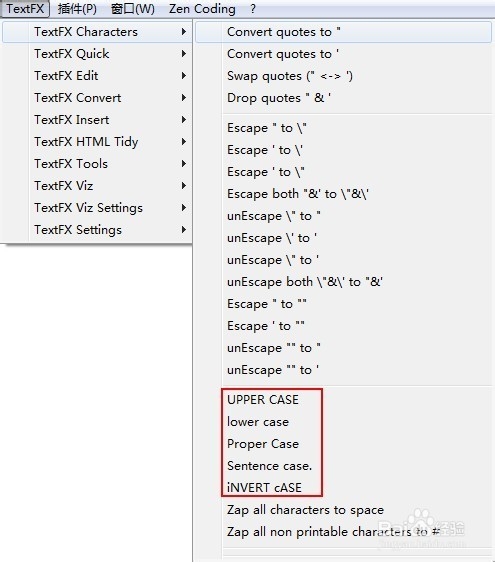Screen dimensions: 495x562
Task: Expand TextFX Tools submenu
Action: [x=97, y=164]
